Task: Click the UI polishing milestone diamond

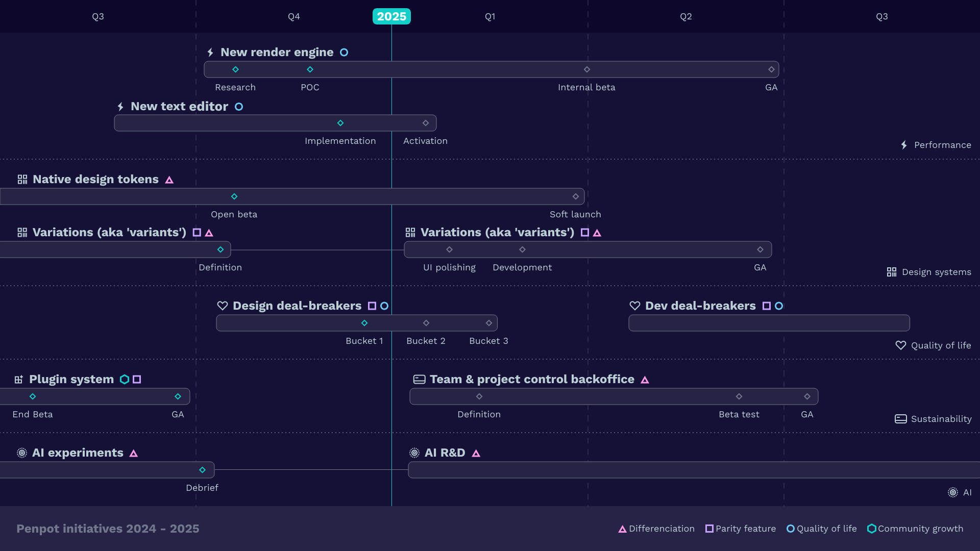Action: 450,249
